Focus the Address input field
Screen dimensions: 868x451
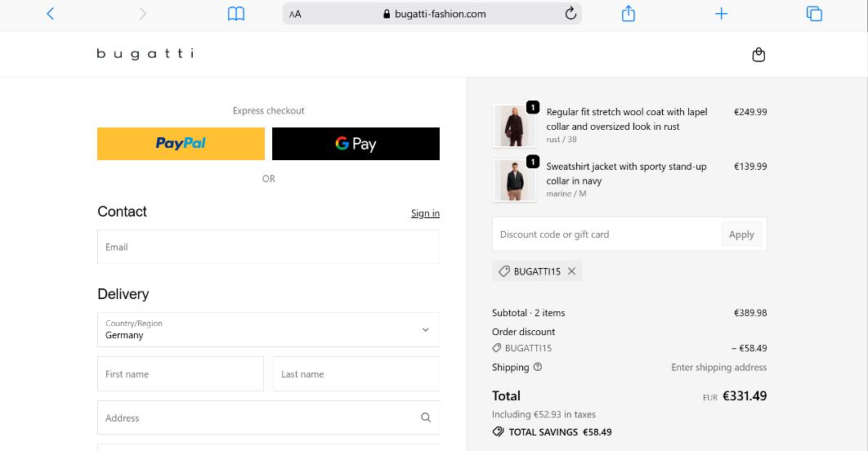coord(268,418)
